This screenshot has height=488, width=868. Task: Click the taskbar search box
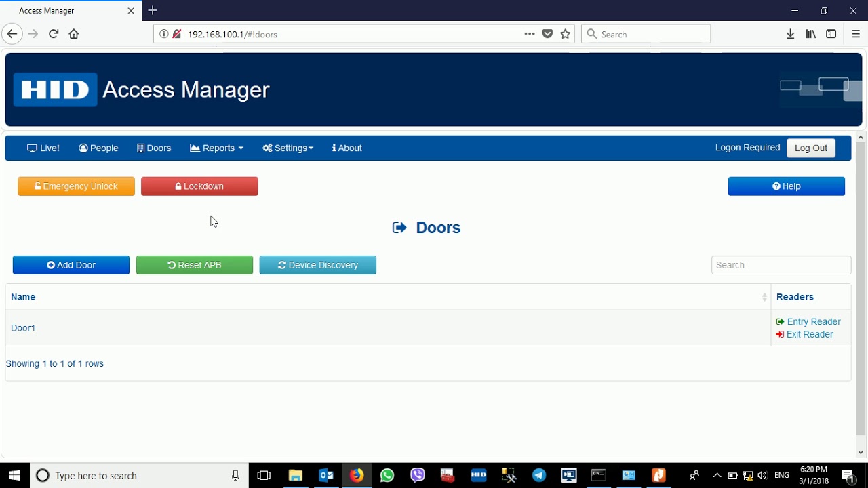(x=139, y=475)
